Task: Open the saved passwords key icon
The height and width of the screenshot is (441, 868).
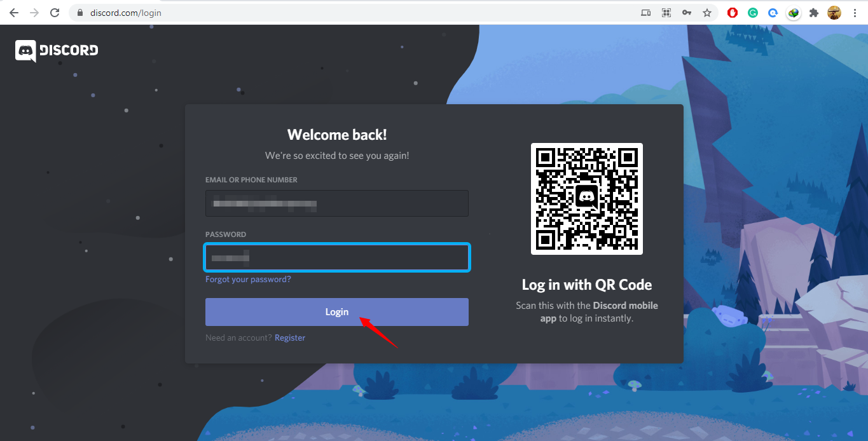Action: click(687, 13)
